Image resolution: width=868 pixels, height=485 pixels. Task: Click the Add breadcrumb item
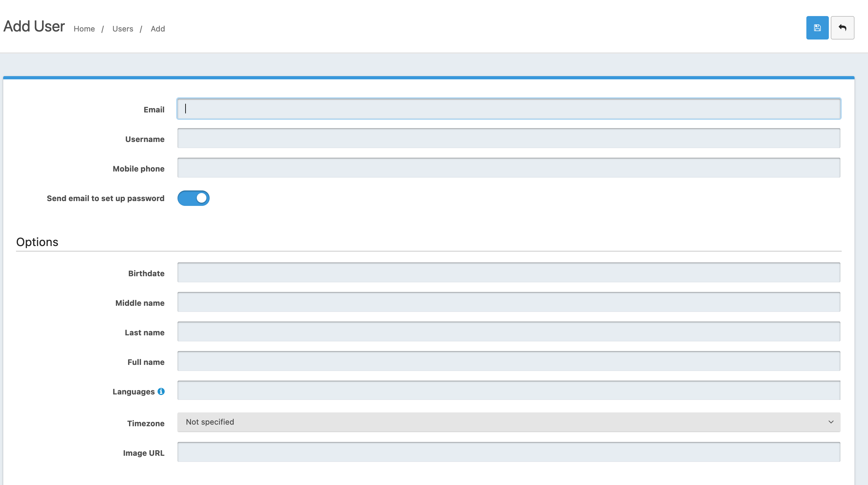point(157,29)
